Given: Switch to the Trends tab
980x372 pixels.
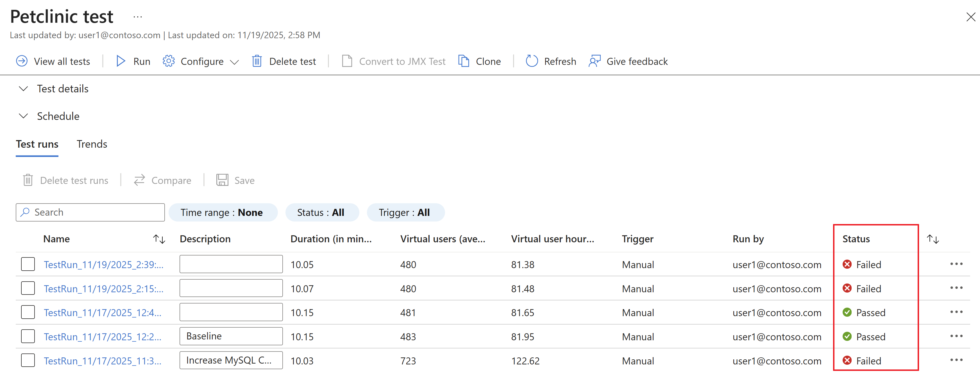Looking at the screenshot, I should click(x=92, y=144).
